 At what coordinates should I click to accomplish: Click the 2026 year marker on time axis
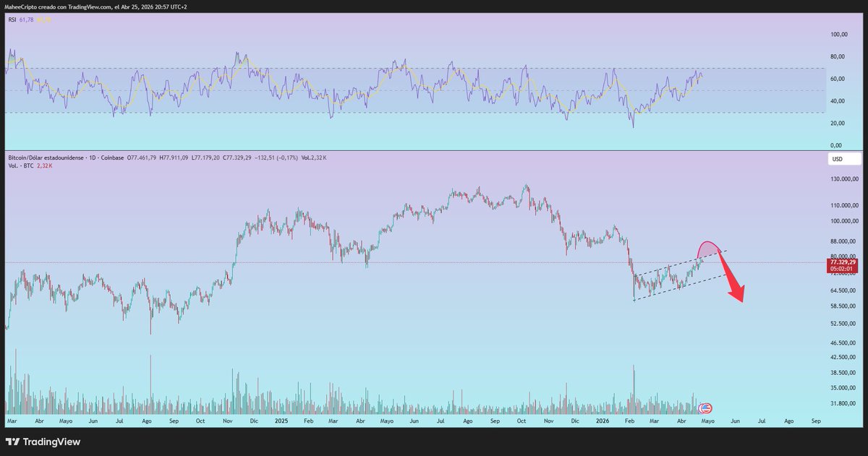(x=602, y=420)
